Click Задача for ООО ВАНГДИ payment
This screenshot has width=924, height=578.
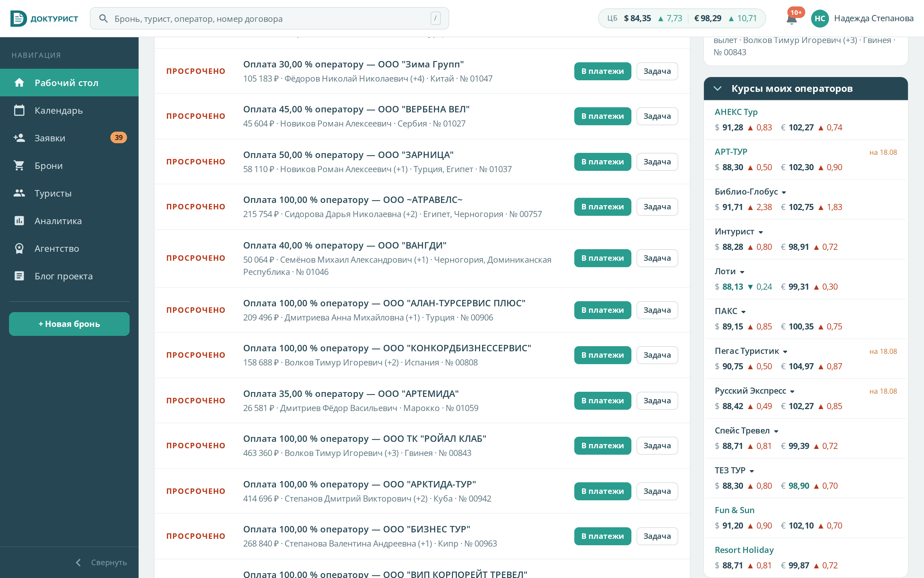click(x=657, y=258)
